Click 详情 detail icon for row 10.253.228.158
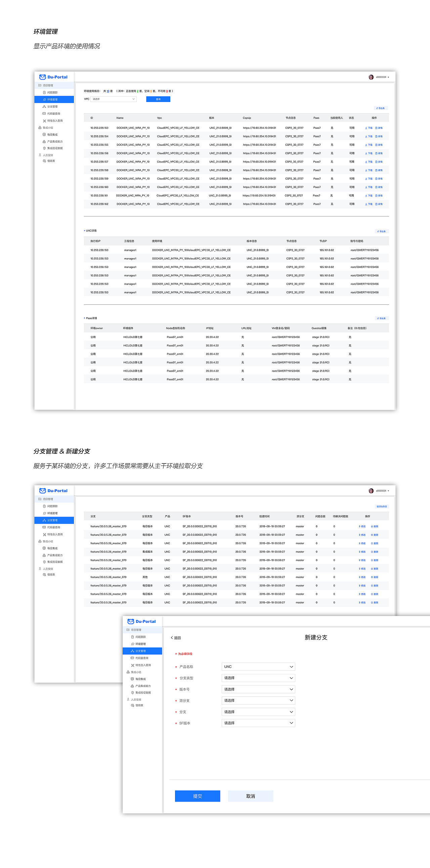Image resolution: width=430 pixels, height=868 pixels. click(x=376, y=170)
